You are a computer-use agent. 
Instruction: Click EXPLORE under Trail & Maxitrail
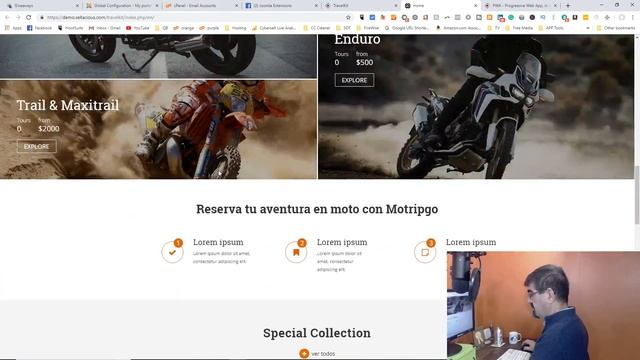pyautogui.click(x=37, y=146)
